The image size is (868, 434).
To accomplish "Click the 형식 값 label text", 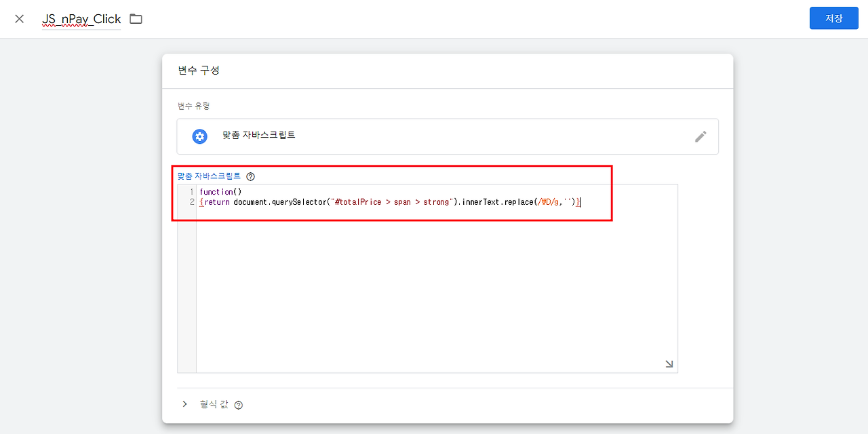I will [214, 404].
